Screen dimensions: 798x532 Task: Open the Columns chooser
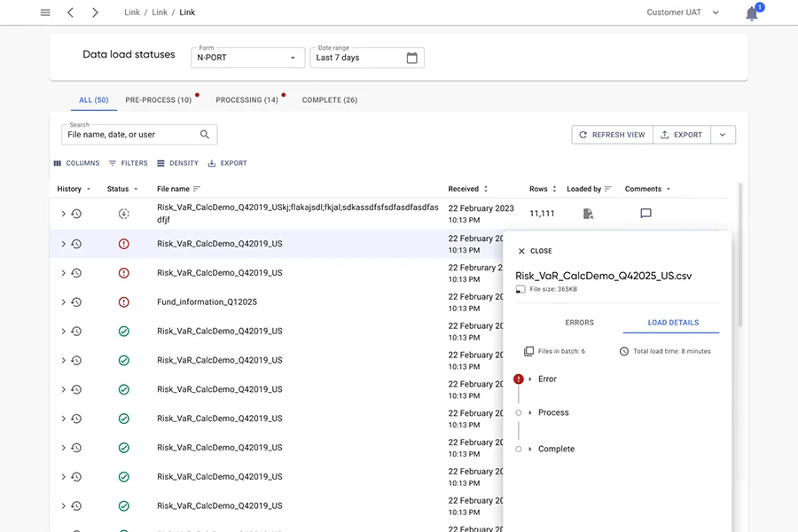pyautogui.click(x=76, y=163)
